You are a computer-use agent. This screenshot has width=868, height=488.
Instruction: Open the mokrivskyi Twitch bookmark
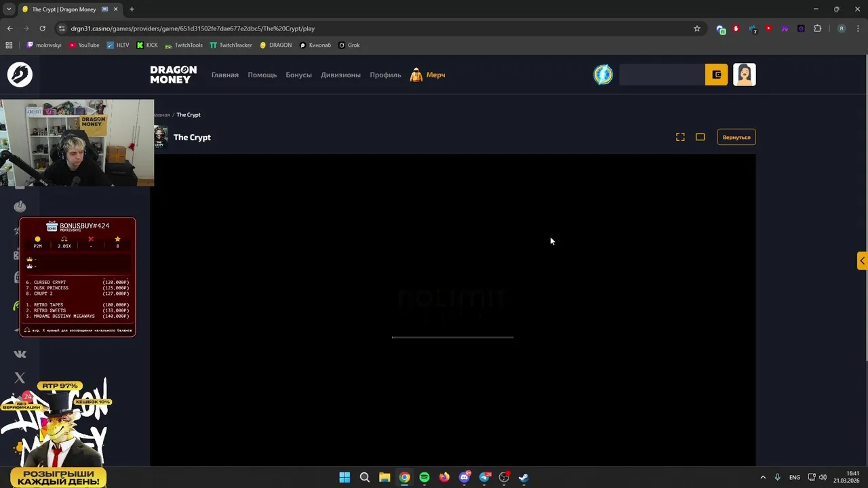[44, 45]
